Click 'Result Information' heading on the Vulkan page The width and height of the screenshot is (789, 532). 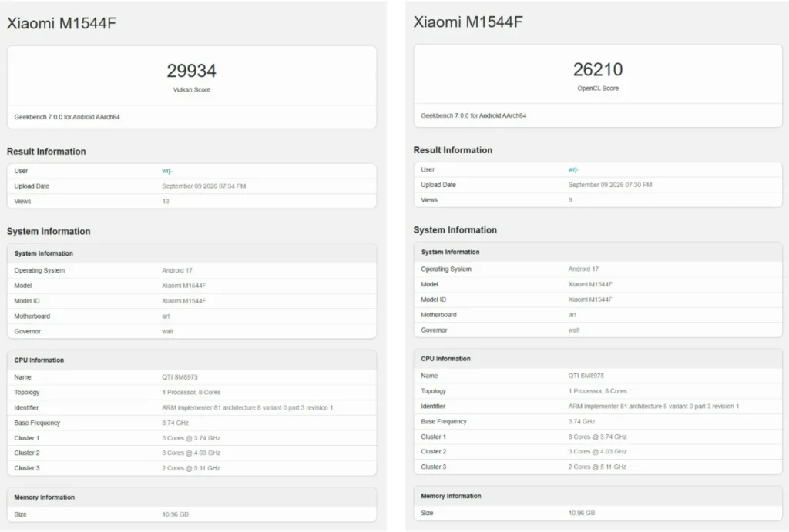[x=46, y=152]
